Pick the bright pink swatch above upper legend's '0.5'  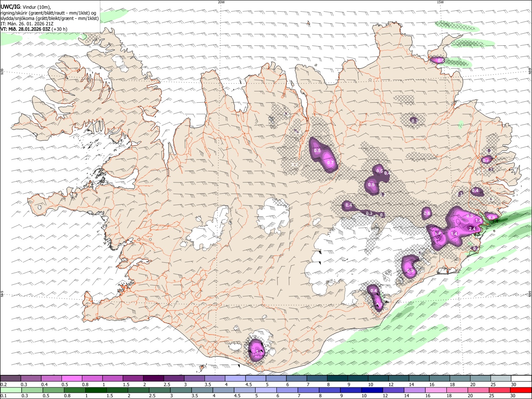click(71, 378)
